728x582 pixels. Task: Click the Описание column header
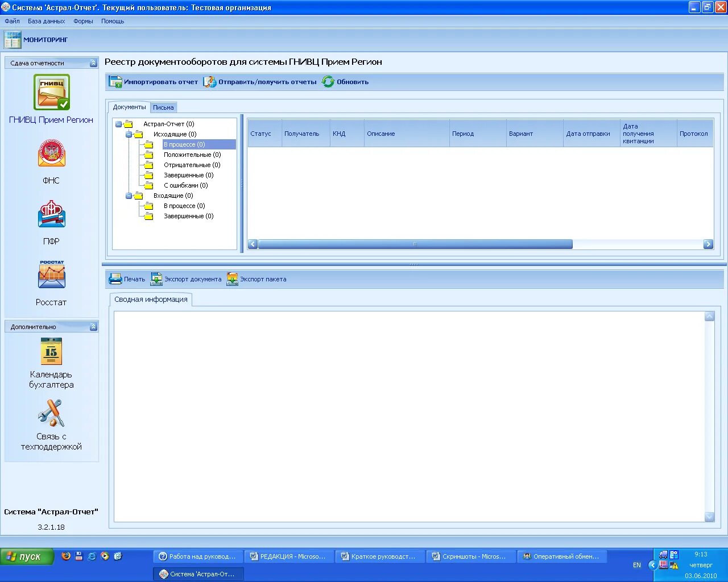407,134
